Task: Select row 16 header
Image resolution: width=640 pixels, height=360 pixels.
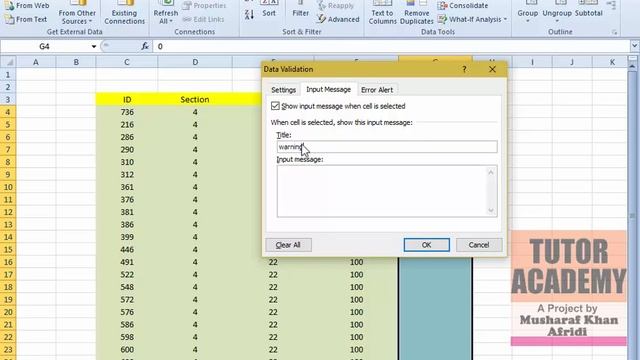Action: [x=8, y=262]
